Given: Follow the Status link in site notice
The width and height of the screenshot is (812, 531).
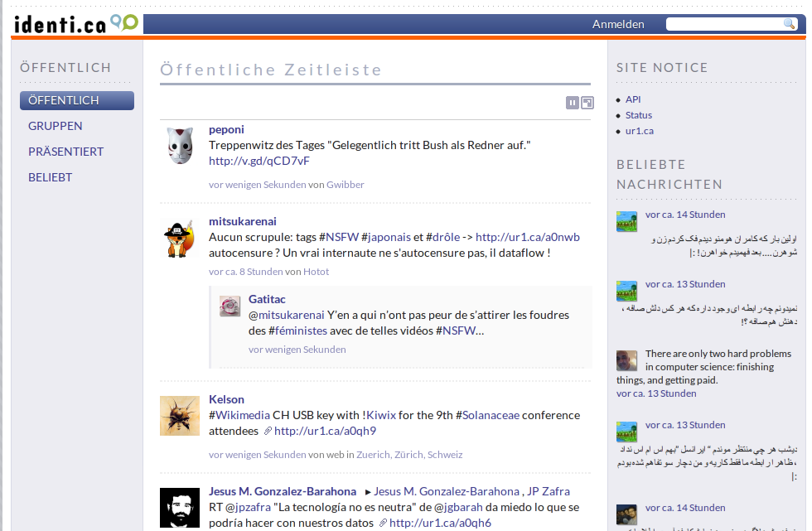Looking at the screenshot, I should [639, 115].
